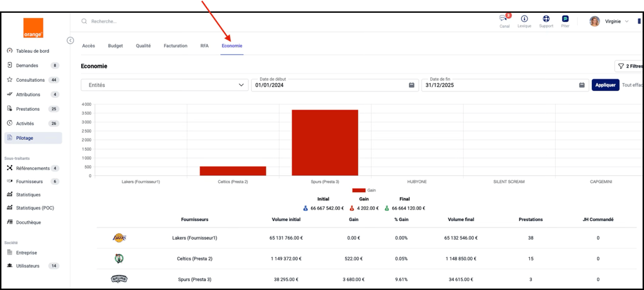Screen dimensions: 644x290
Task: Select the Economie tab
Action: (x=232, y=46)
